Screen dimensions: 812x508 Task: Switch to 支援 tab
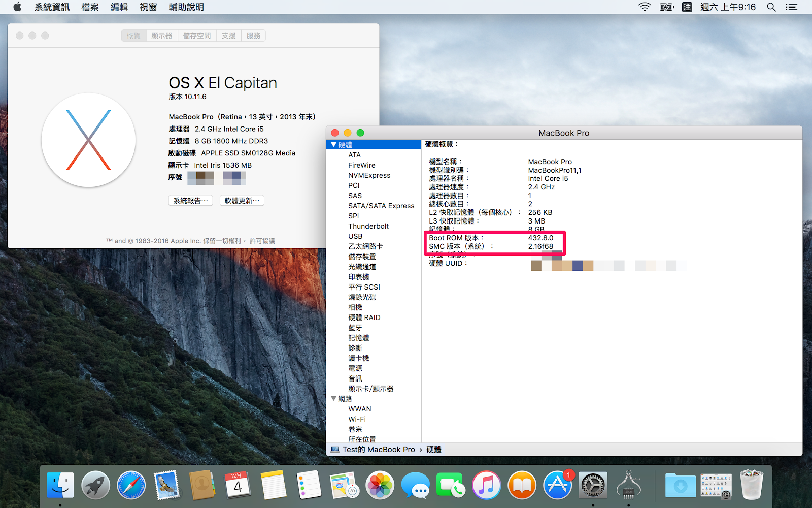click(229, 36)
